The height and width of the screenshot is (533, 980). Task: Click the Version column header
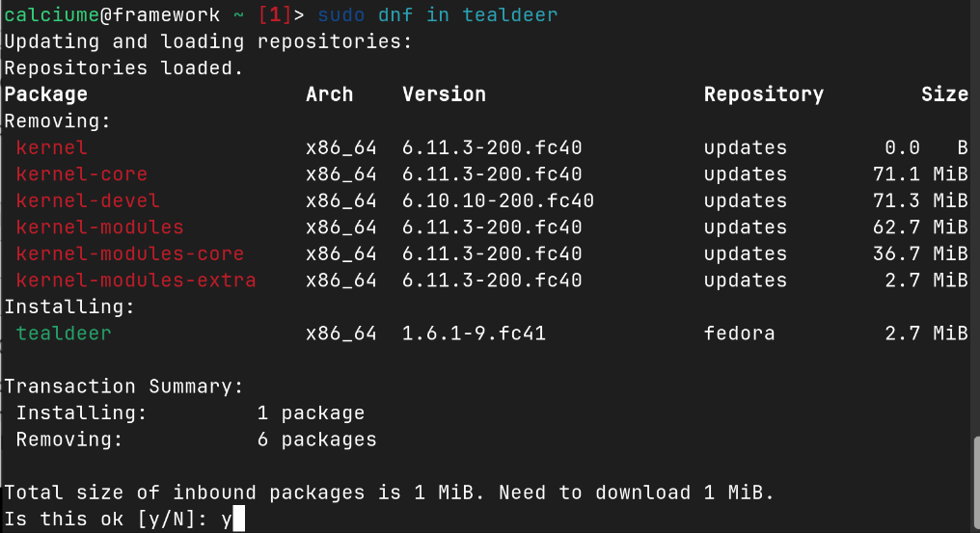pos(444,94)
